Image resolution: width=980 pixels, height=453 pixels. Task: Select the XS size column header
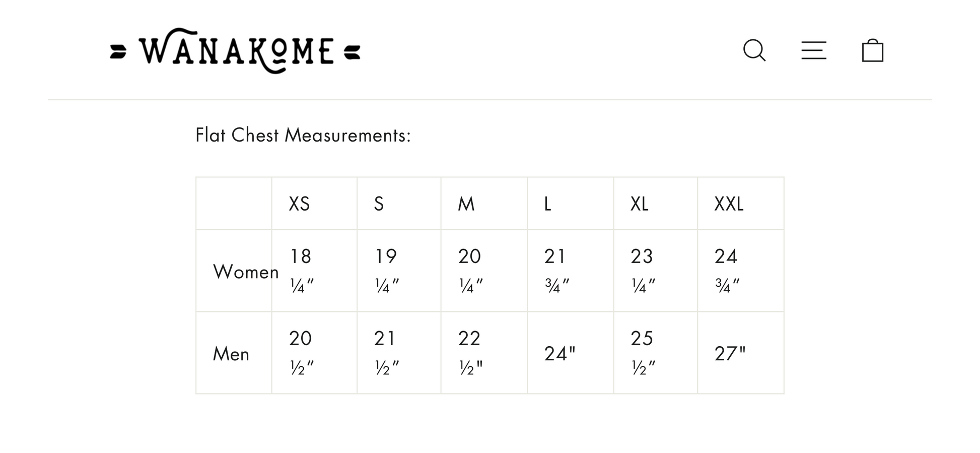[299, 204]
